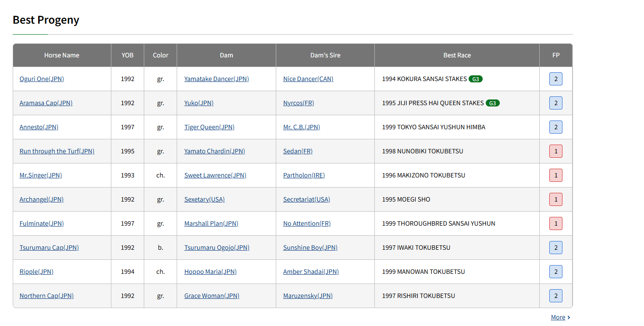Screen dimensions: 644x326
Task: Click FP badge 2 in Ripple row
Action: pos(556,272)
